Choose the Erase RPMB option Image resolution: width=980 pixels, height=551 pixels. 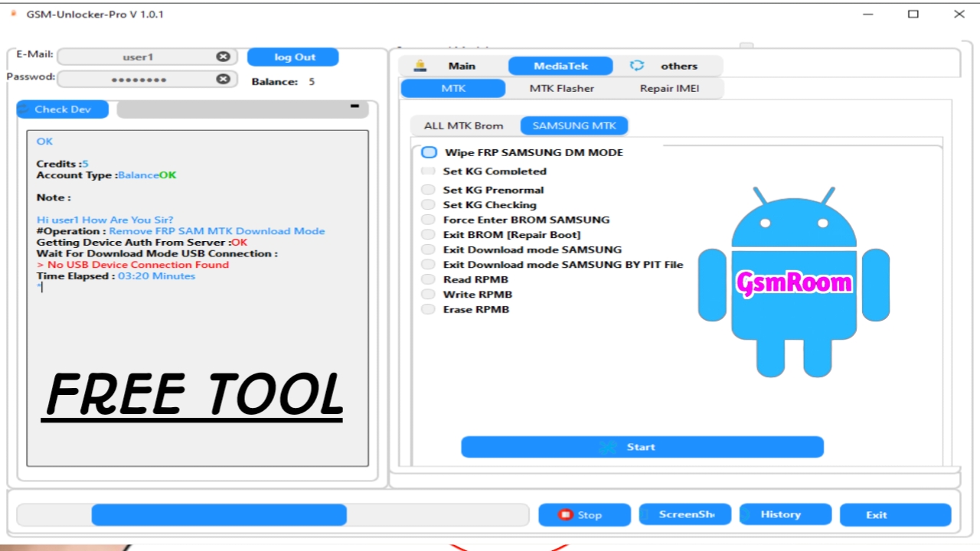428,309
